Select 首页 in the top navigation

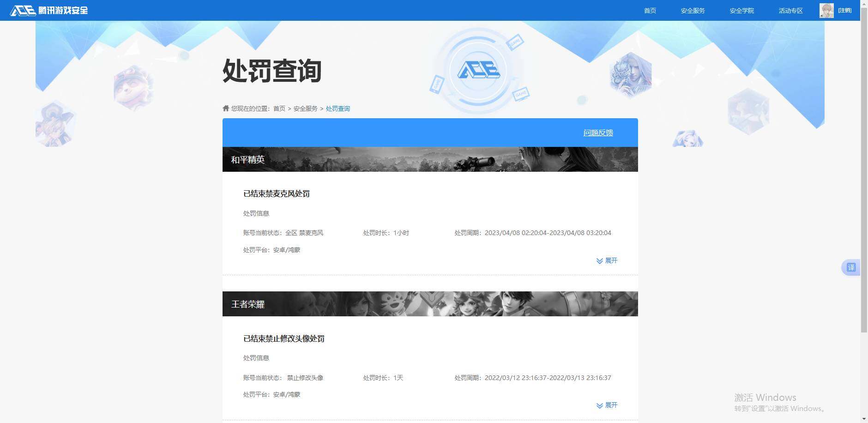[x=650, y=10]
